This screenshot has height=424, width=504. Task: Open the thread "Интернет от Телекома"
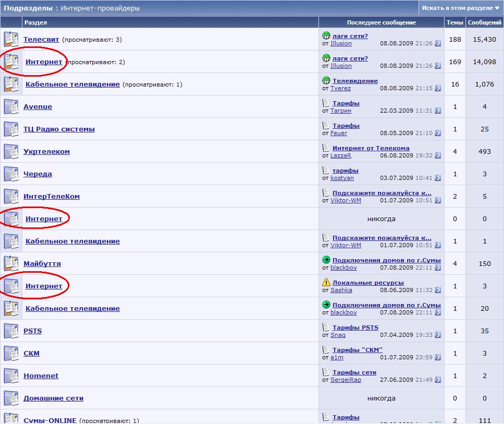pyautogui.click(x=371, y=148)
